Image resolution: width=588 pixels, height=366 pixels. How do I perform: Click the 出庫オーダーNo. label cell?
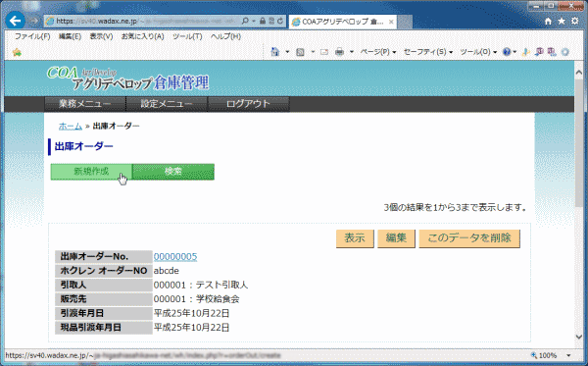(x=104, y=257)
